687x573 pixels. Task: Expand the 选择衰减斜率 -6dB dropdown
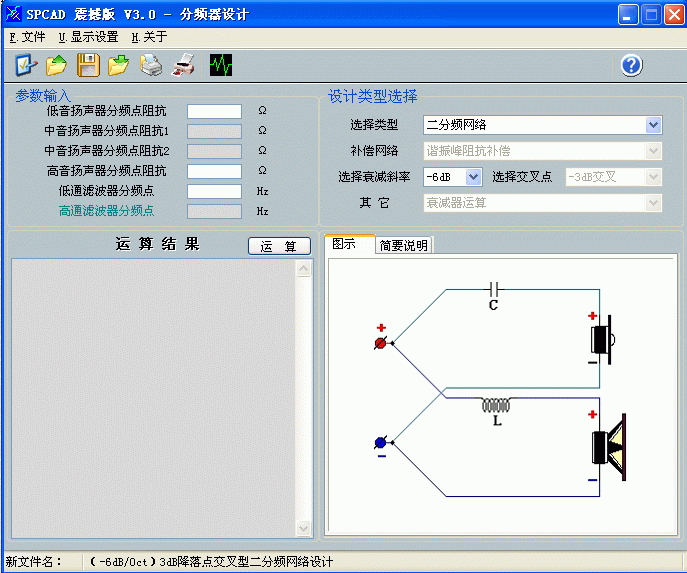(x=473, y=177)
